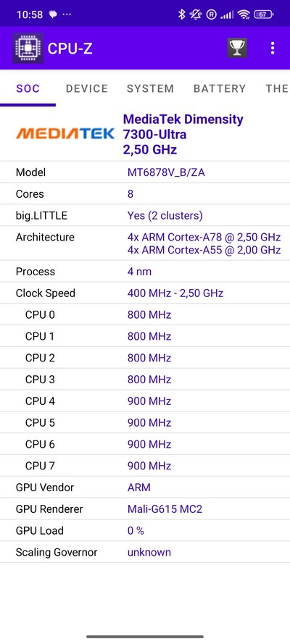Viewport: 290px width, 644px height.
Task: Tap the Model row MT6878V_B/ZA
Action: pyautogui.click(x=145, y=172)
